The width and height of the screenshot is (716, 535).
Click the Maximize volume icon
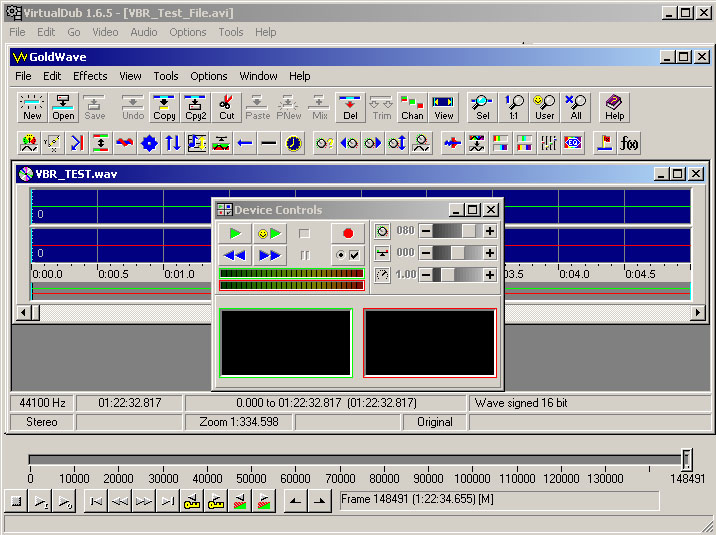point(397,143)
